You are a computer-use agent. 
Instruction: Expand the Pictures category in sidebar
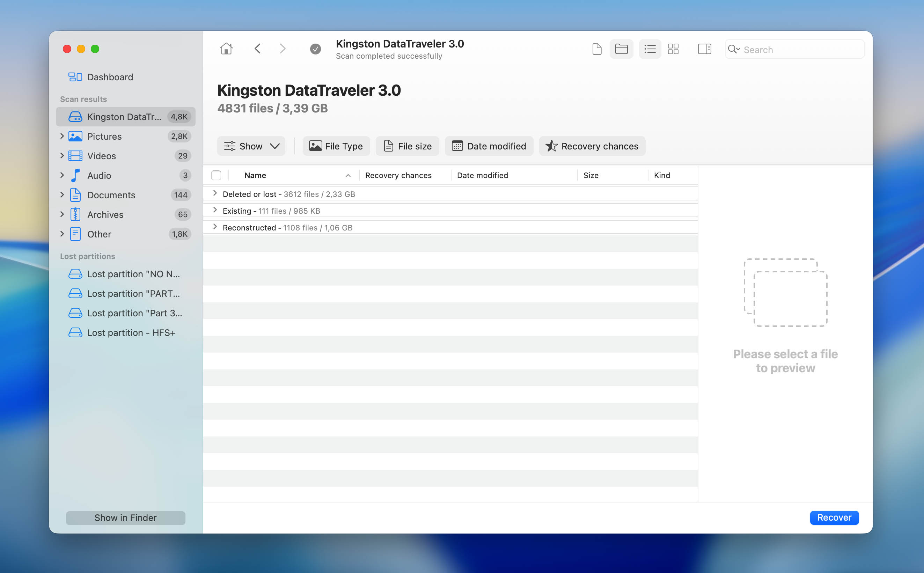pyautogui.click(x=62, y=136)
